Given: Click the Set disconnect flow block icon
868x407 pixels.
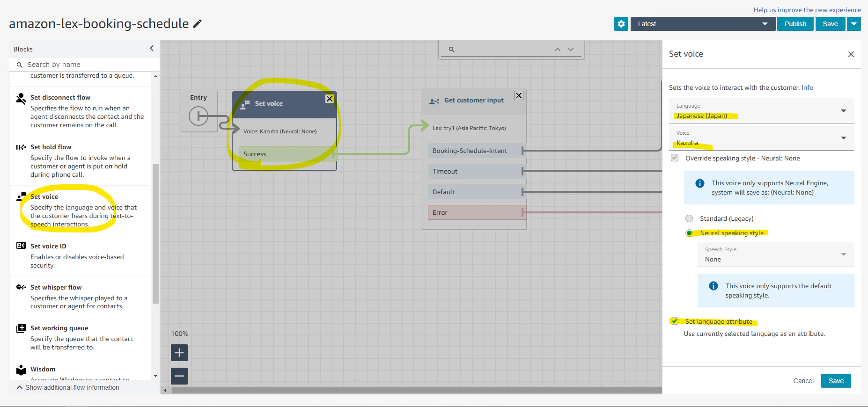Looking at the screenshot, I should point(21,98).
